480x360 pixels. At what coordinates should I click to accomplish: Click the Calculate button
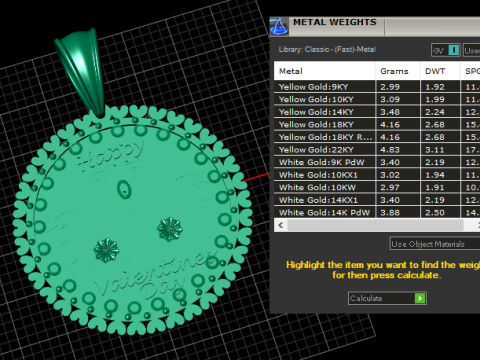click(387, 298)
